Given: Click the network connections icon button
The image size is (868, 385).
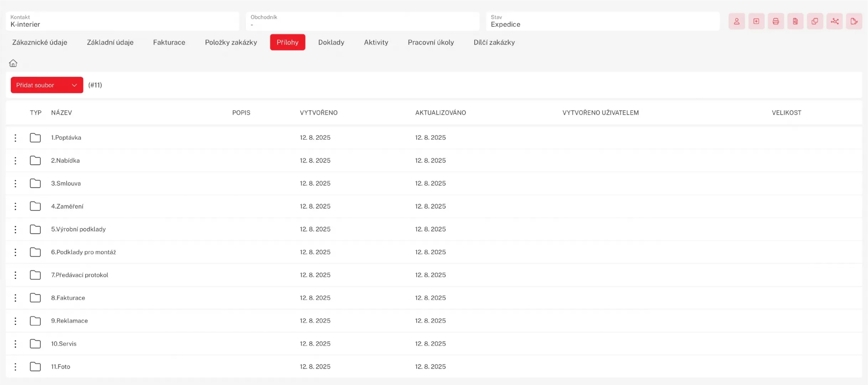Looking at the screenshot, I should [835, 21].
